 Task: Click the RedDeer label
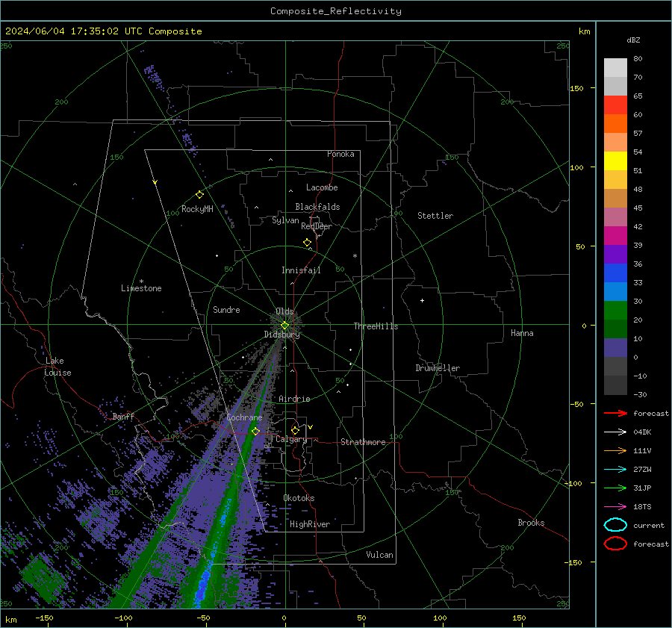(x=317, y=226)
